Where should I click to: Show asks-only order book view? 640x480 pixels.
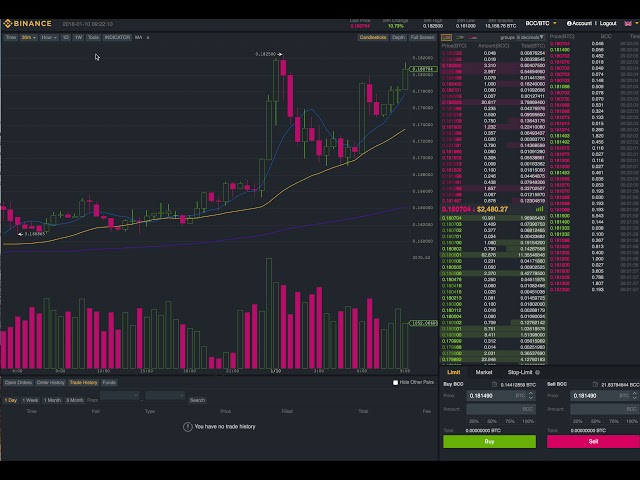pos(473,38)
